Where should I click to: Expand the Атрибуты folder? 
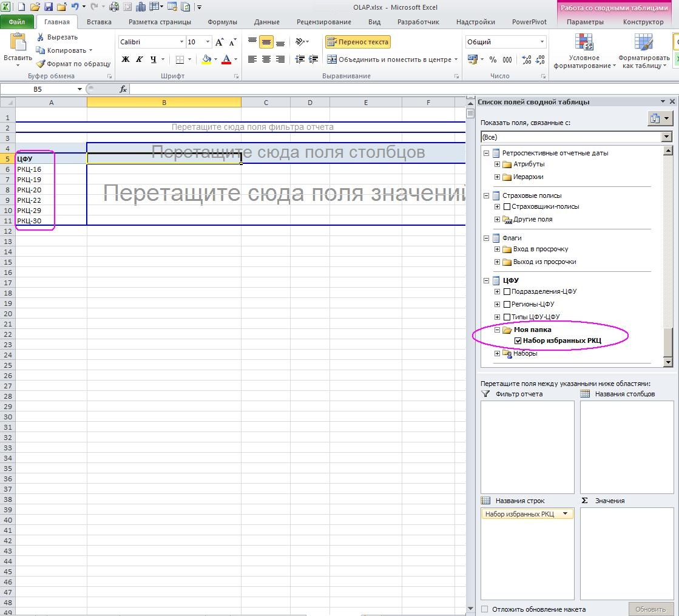tap(497, 164)
